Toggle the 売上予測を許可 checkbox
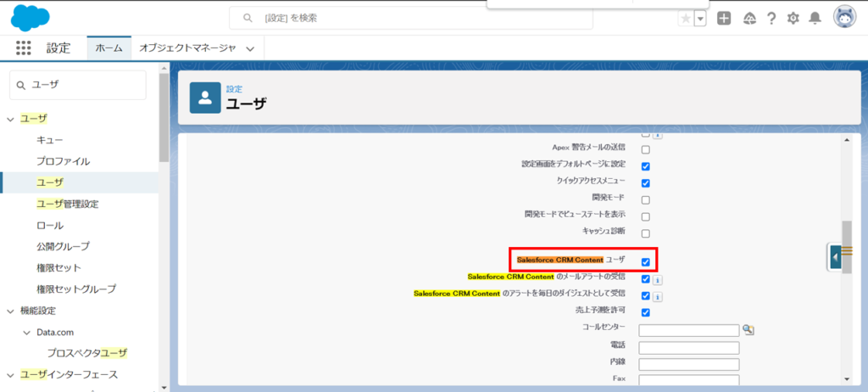The height and width of the screenshot is (392, 868). click(x=646, y=313)
